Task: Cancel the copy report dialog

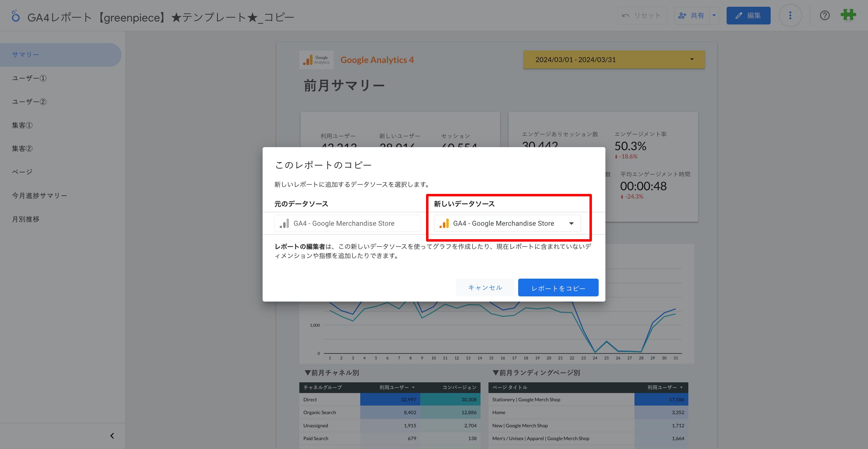Action: 485,288
